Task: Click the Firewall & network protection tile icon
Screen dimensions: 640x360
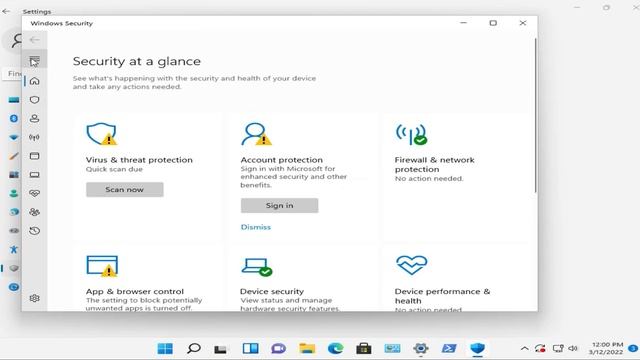Action: point(411,134)
